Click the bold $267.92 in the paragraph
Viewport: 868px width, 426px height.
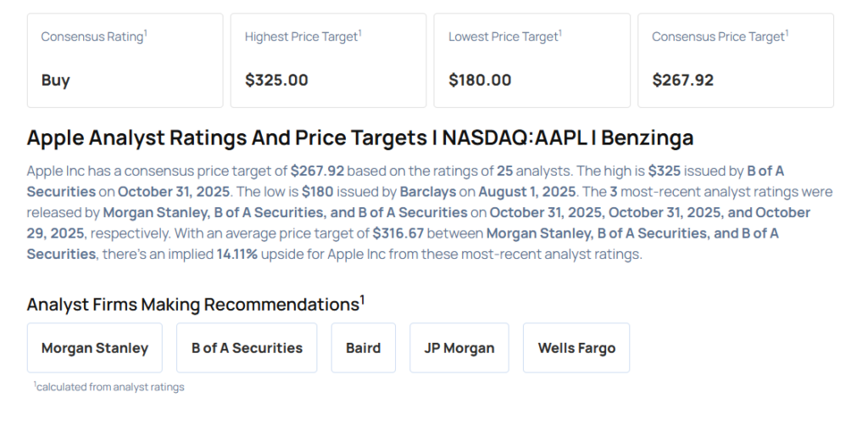[317, 171]
